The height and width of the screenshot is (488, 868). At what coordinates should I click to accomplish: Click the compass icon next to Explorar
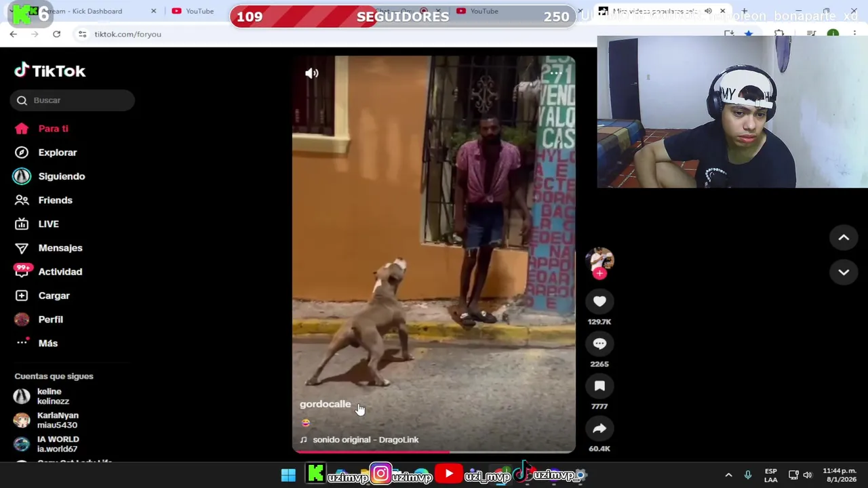click(22, 152)
